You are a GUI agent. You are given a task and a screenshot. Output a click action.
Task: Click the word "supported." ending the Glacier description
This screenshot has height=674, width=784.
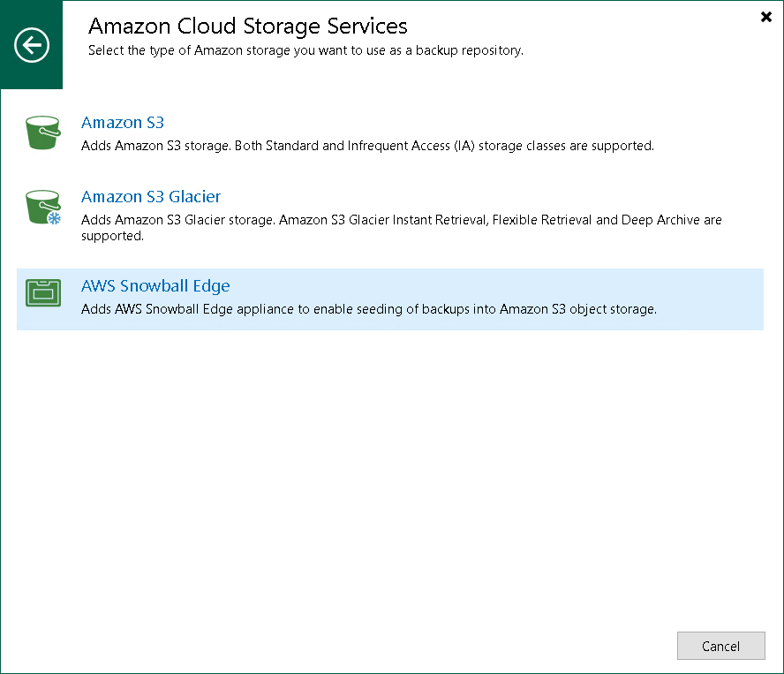coord(112,237)
